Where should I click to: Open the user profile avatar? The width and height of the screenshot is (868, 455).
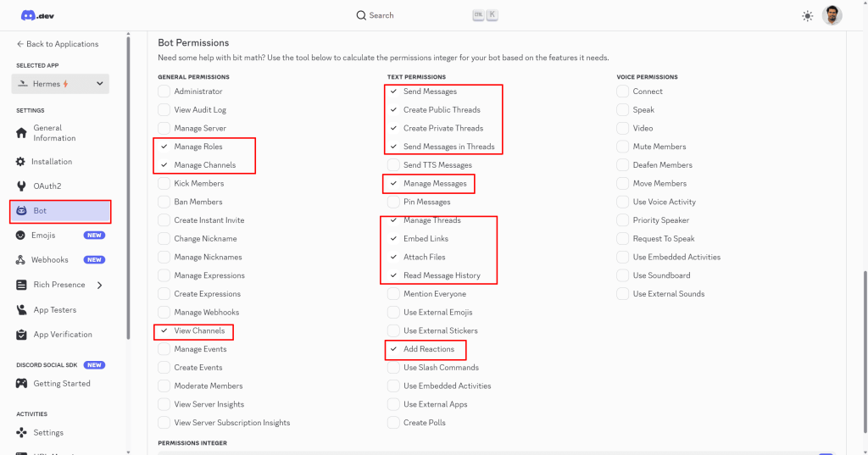click(832, 15)
